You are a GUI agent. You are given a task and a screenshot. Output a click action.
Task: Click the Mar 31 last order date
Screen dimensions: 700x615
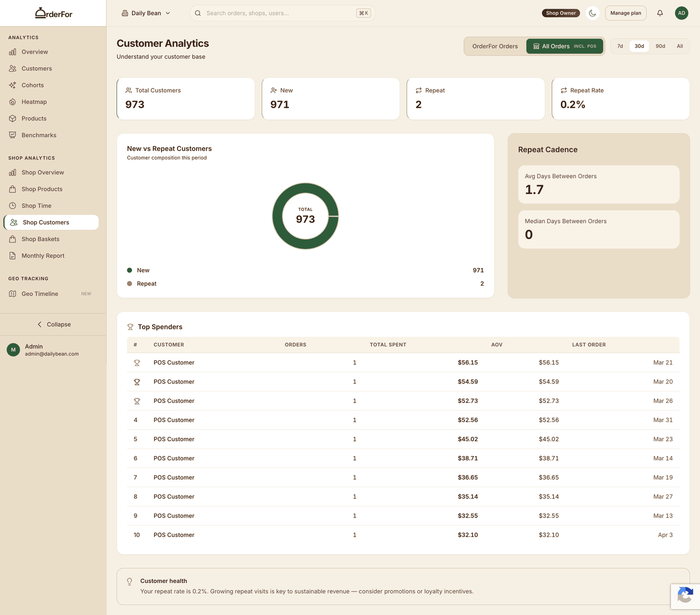coord(662,420)
